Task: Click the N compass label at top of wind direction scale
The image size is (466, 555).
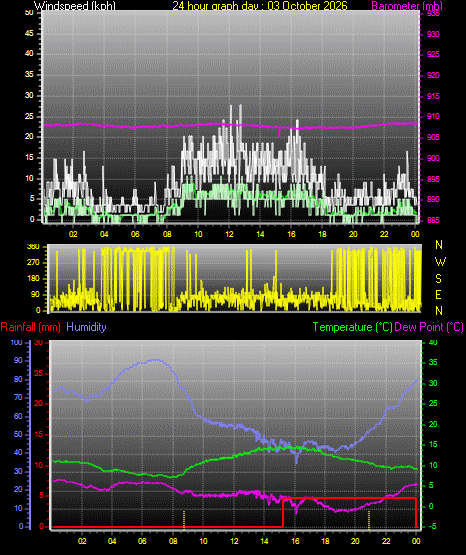Action: point(439,245)
